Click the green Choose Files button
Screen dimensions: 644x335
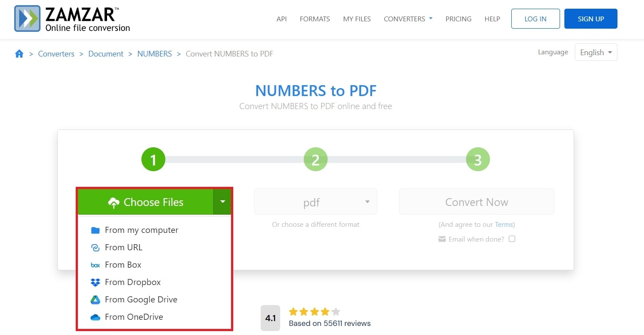(146, 202)
